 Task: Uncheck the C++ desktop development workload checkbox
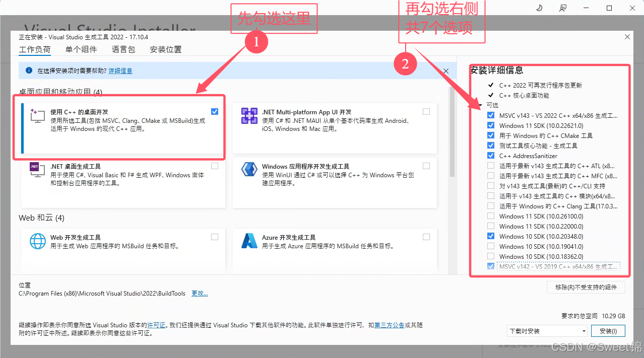215,111
